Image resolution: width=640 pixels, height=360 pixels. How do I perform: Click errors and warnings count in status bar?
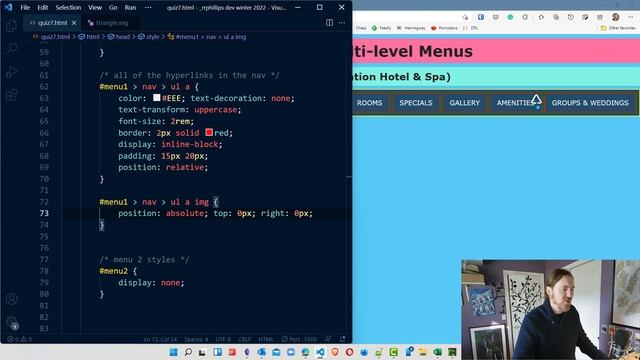coord(20,339)
